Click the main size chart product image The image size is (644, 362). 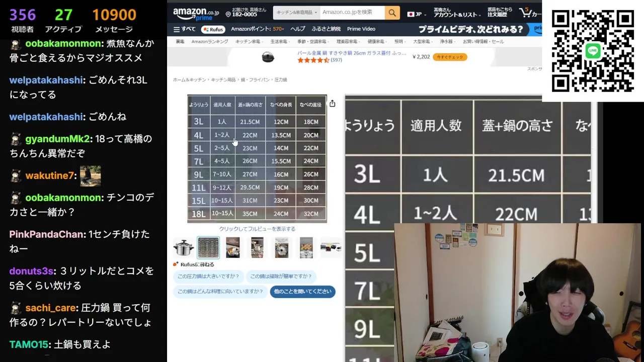tap(257, 158)
